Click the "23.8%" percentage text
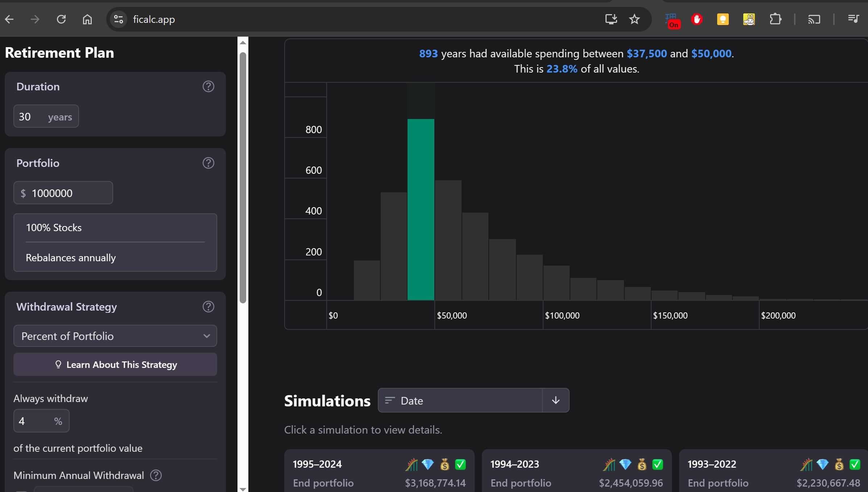 coord(562,69)
